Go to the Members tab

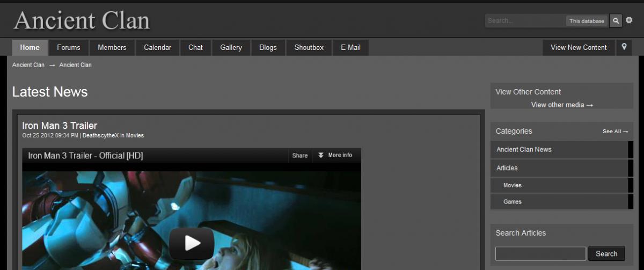[x=112, y=47]
